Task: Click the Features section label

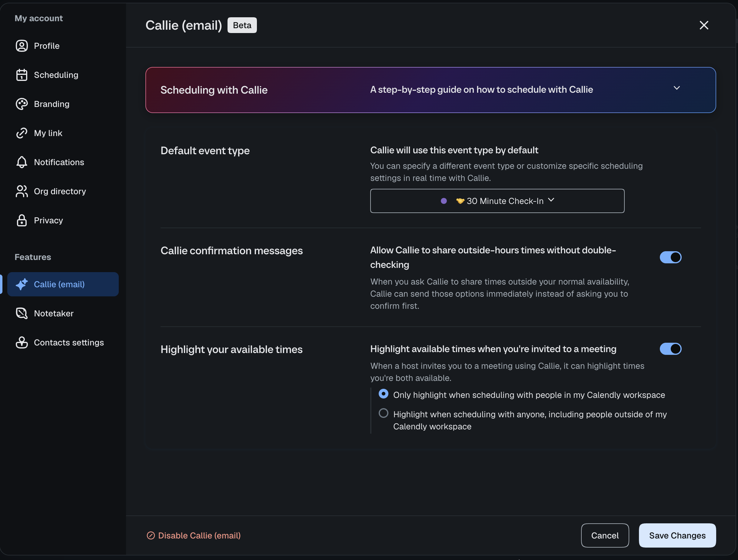Action: pos(33,257)
